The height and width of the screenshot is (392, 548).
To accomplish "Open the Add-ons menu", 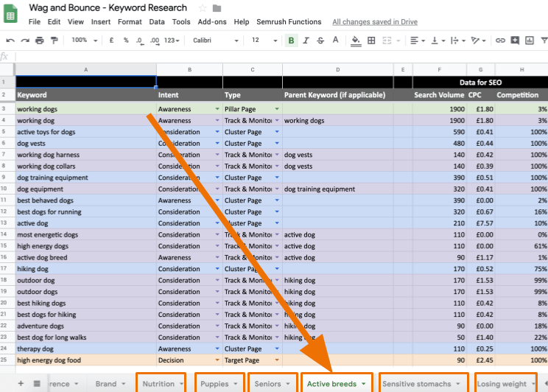I will click(212, 22).
